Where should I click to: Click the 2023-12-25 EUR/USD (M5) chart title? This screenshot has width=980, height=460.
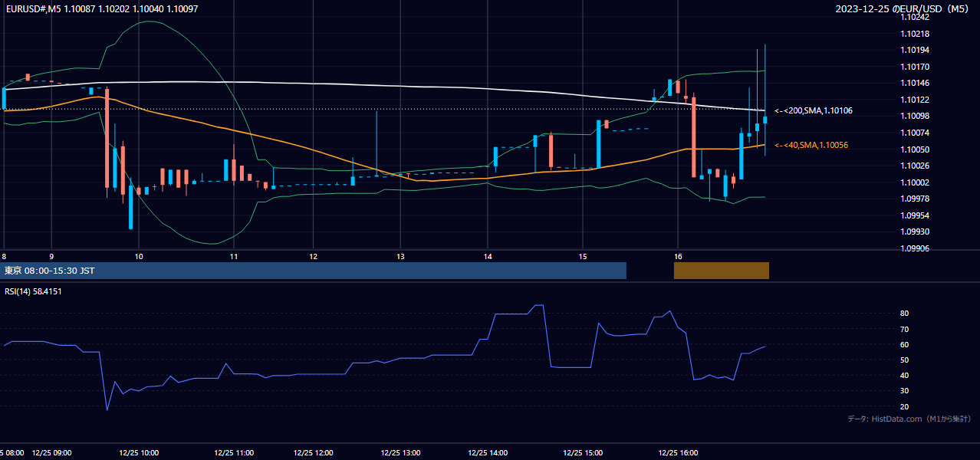(x=903, y=8)
